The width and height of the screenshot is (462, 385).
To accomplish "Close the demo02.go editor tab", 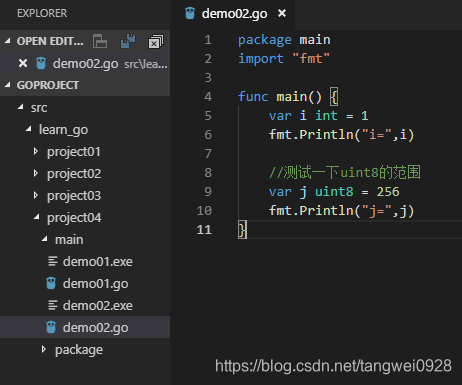I will pos(282,13).
